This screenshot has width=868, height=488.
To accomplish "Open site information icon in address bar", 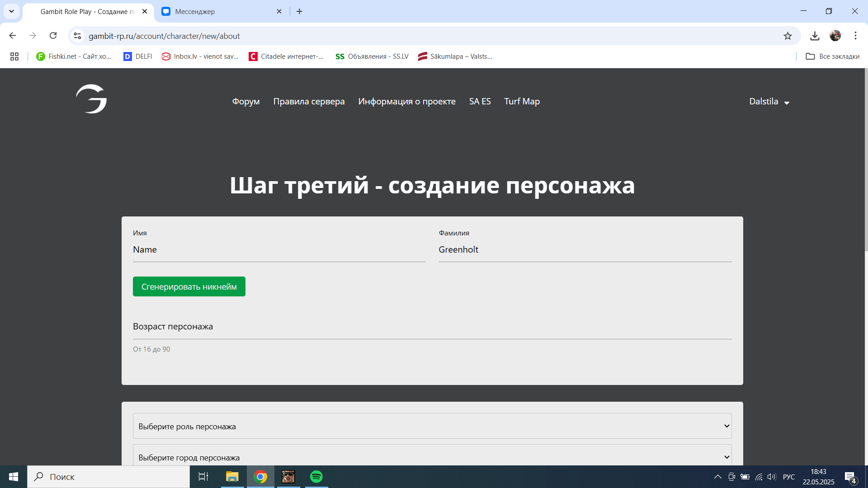I will (78, 36).
